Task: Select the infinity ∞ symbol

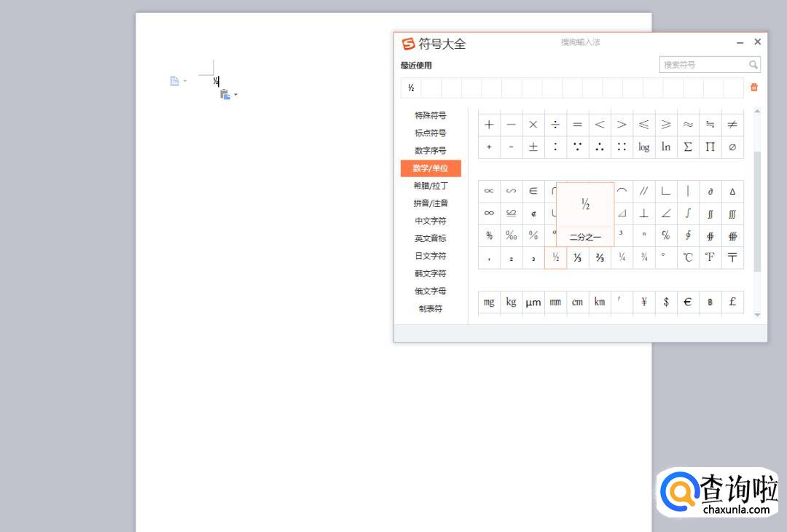Action: pos(489,213)
